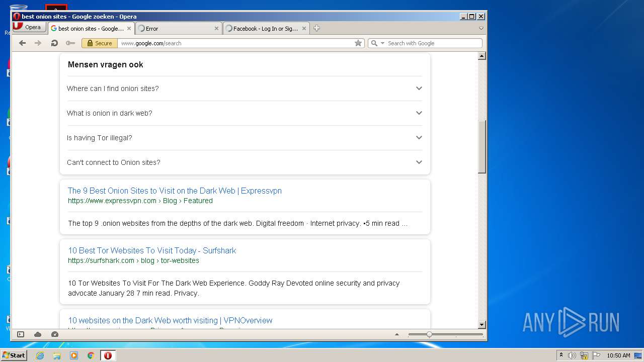Open Windows Explorer from the taskbar
Image resolution: width=644 pixels, height=362 pixels.
[57, 355]
